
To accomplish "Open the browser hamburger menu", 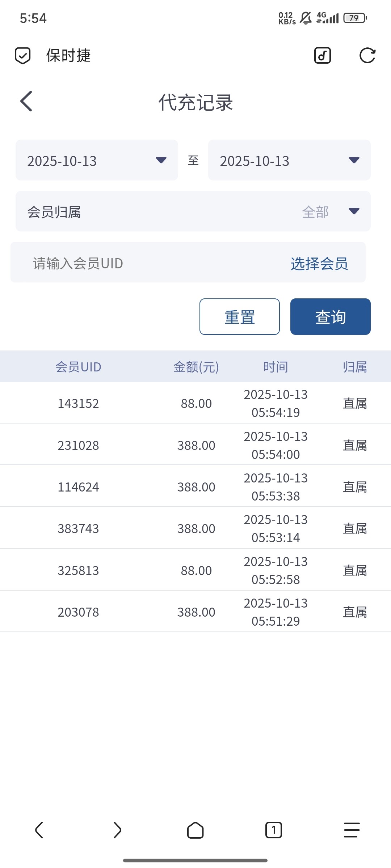I will [x=352, y=830].
